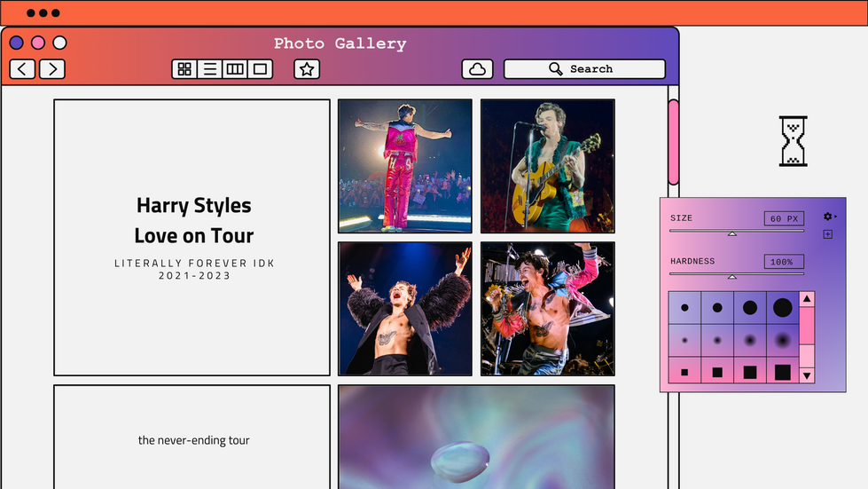Click the "Photo Gallery" window title
This screenshot has width=868, height=489.
coord(340,43)
